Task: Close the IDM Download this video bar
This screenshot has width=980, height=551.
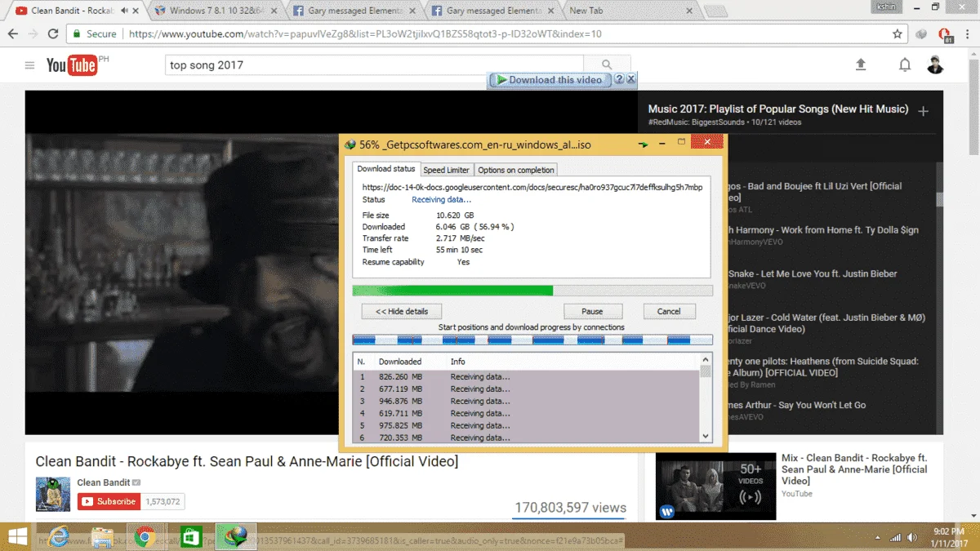Action: click(630, 79)
